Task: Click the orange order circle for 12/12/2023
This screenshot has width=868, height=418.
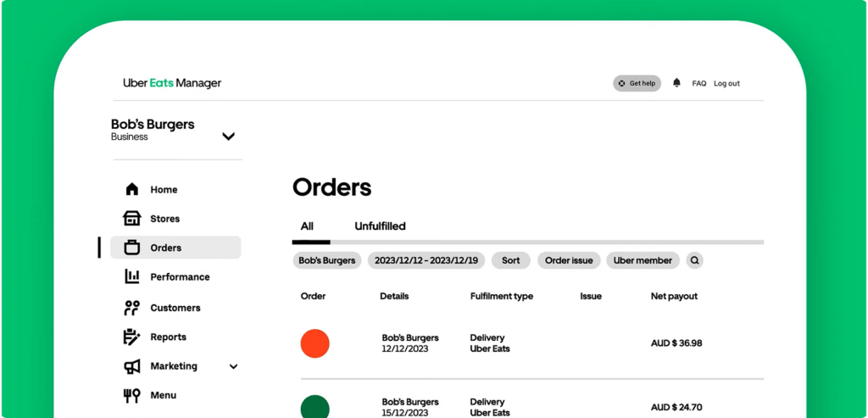Action: pyautogui.click(x=315, y=343)
